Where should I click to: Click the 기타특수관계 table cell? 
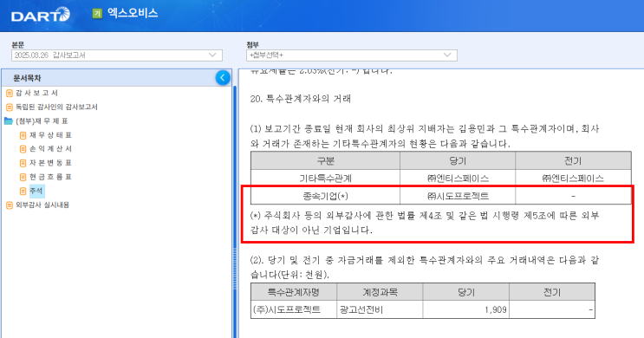325,179
